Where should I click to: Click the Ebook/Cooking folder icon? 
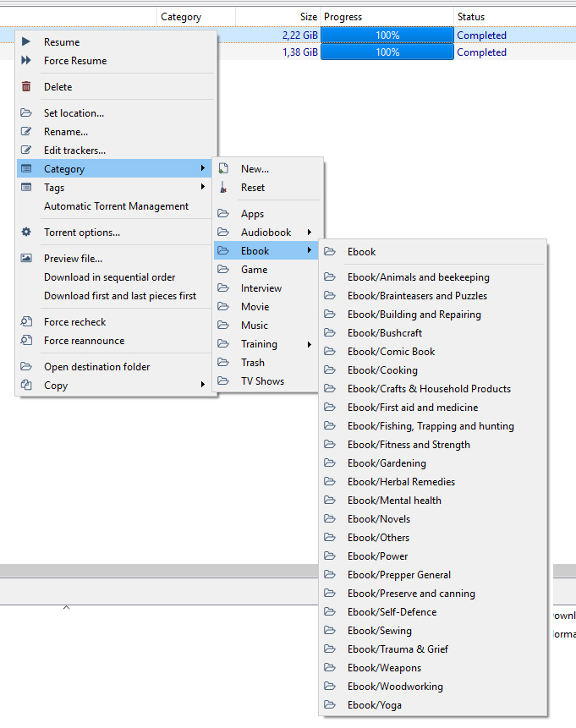coord(330,369)
